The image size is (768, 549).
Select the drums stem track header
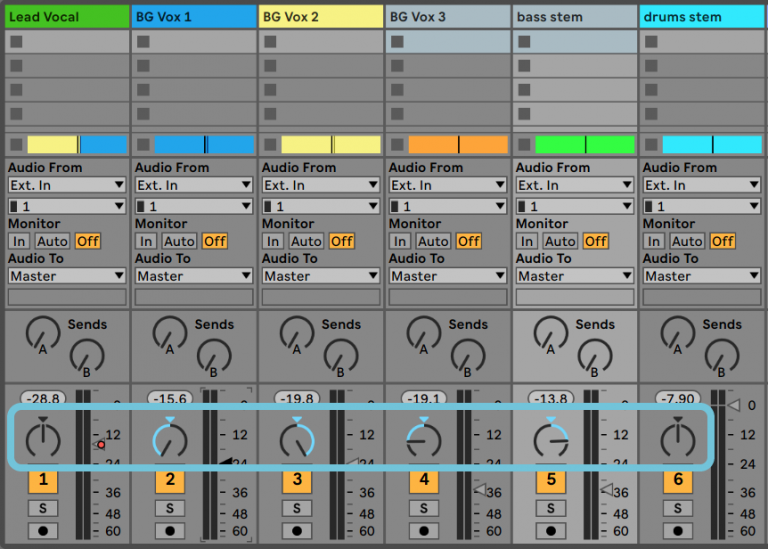(702, 17)
